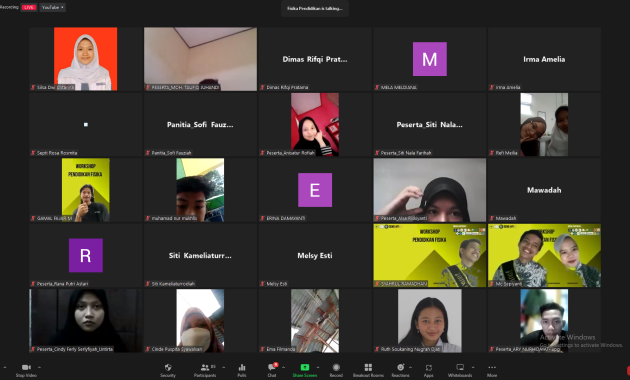The width and height of the screenshot is (630, 380).
Task: Select the Peserta_Cindy Ferly video tile
Action: 86,321
